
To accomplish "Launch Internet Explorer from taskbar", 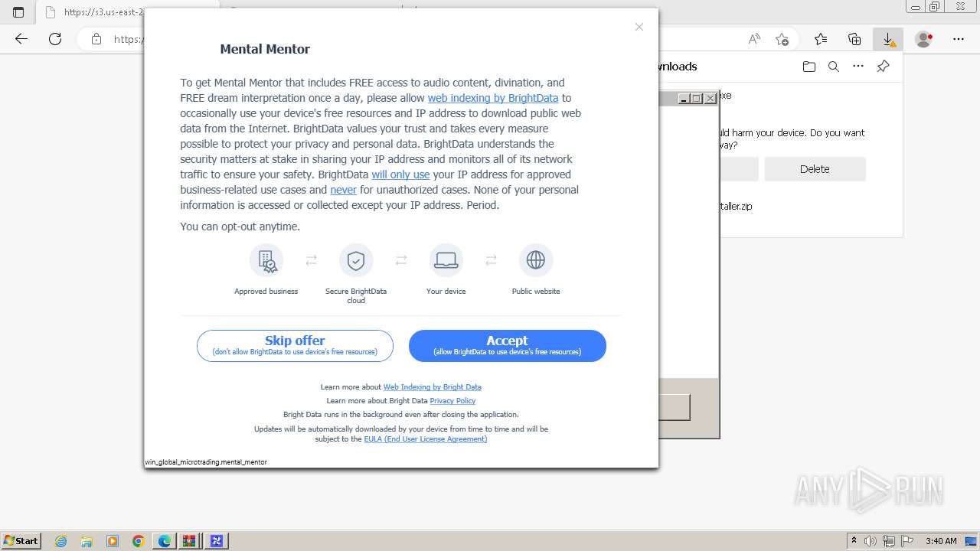I will click(61, 541).
